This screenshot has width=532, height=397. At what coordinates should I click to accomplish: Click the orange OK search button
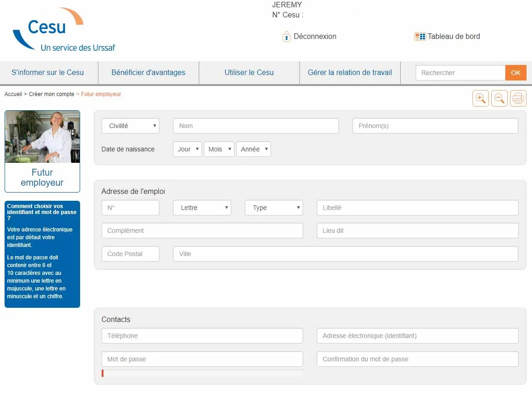(516, 72)
